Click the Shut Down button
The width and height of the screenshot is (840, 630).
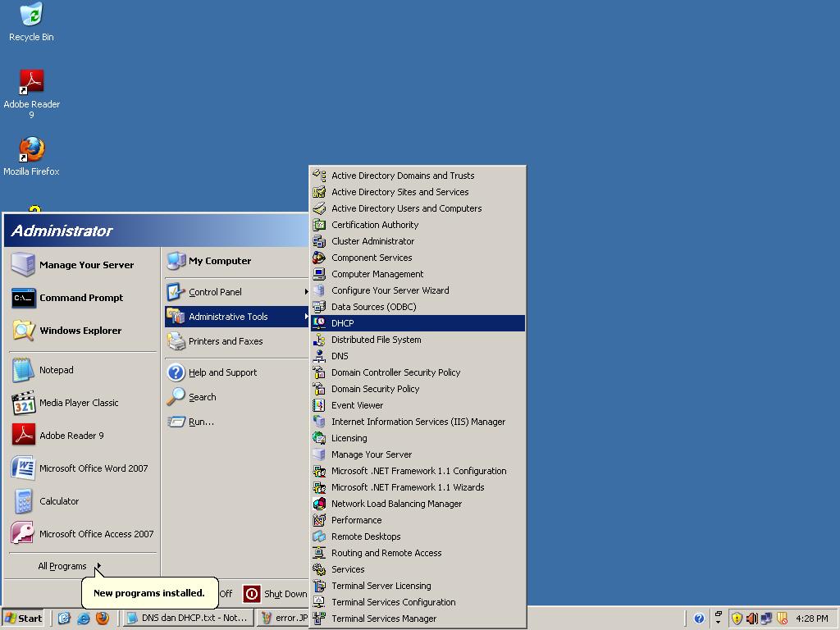[276, 594]
